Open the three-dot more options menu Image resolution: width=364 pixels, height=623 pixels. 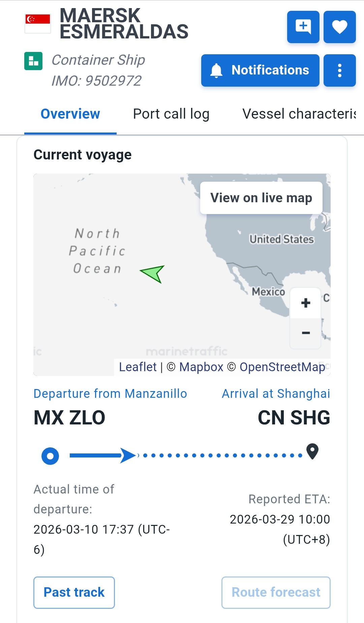[339, 70]
